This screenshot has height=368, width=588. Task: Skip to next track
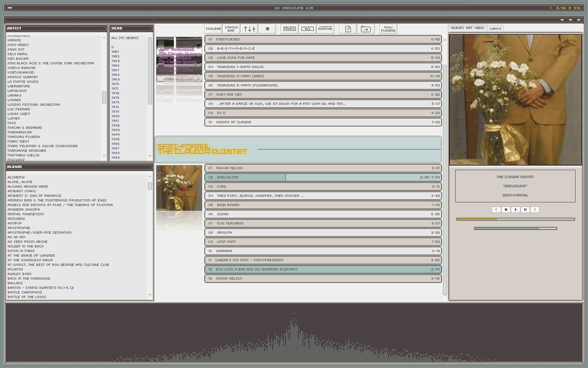click(535, 210)
